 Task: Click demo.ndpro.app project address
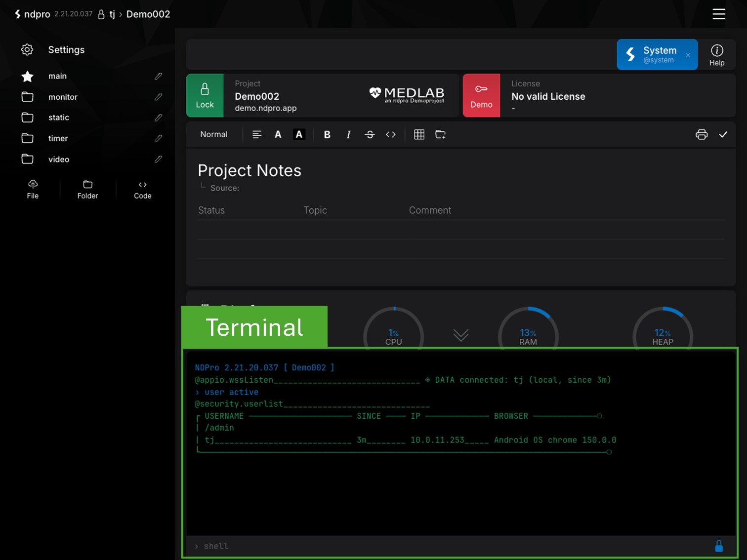tap(266, 108)
